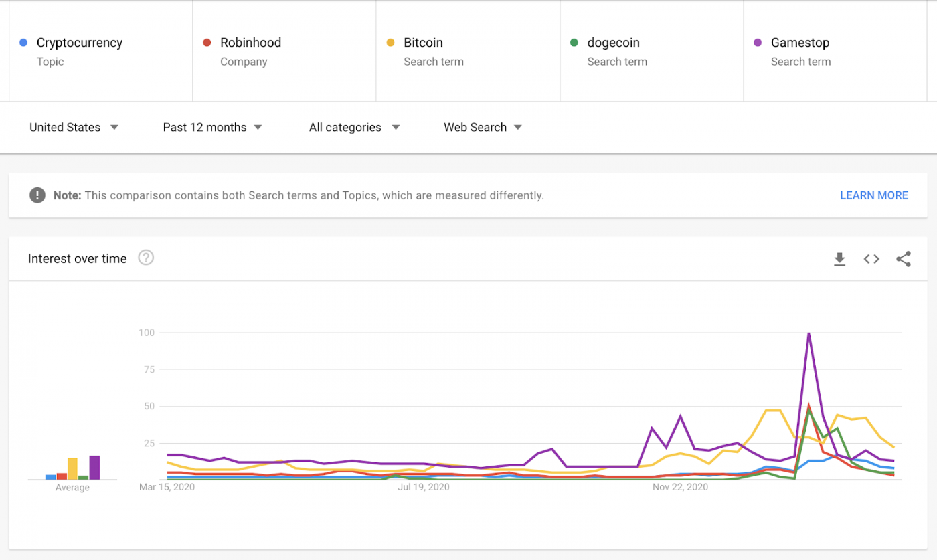
Task: Click the Interest over time heading
Action: [77, 258]
